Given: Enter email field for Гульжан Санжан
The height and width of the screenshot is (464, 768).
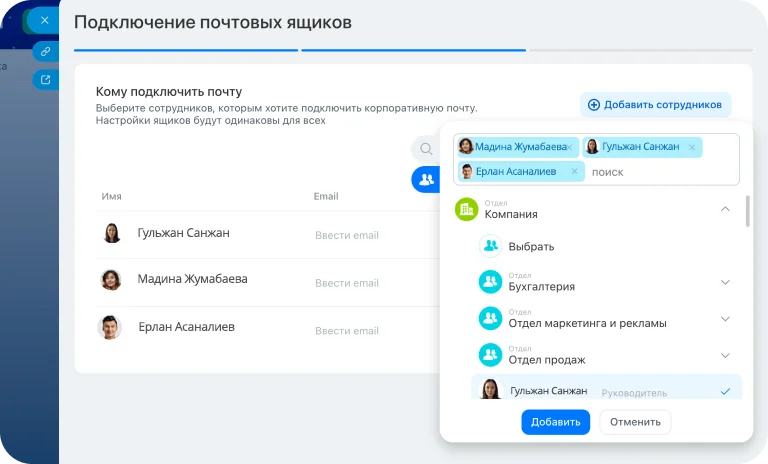Looking at the screenshot, I should point(347,235).
